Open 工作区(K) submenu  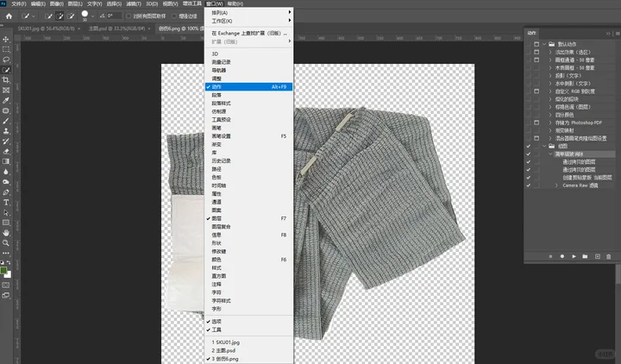pyautogui.click(x=248, y=21)
